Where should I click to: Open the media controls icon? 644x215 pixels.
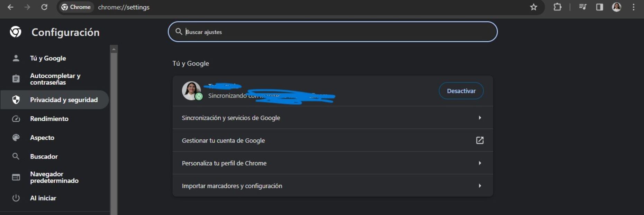pos(583,7)
